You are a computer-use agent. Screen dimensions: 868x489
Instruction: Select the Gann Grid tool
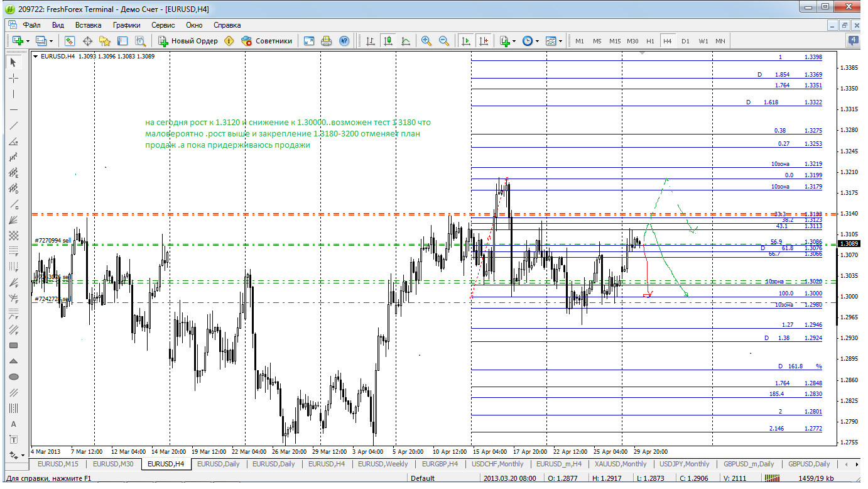pyautogui.click(x=14, y=235)
